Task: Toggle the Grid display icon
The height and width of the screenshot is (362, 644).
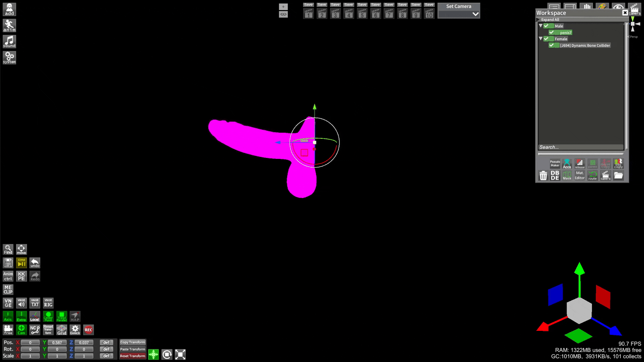Action: (62, 330)
